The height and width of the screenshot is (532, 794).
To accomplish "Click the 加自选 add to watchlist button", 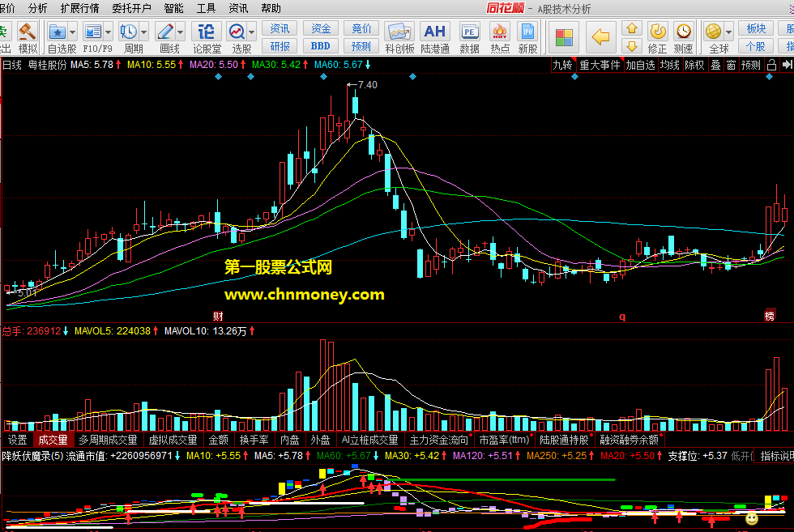I will (x=640, y=66).
